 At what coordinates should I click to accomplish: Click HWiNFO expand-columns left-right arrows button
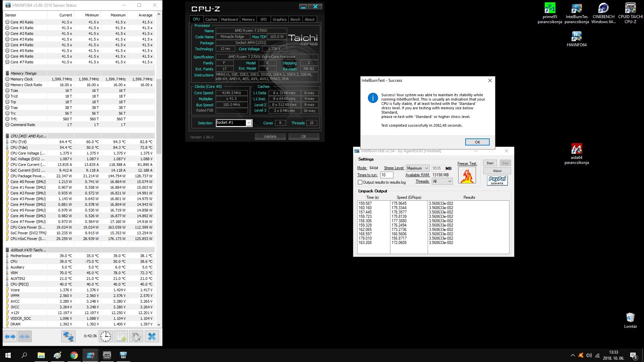coord(10,336)
